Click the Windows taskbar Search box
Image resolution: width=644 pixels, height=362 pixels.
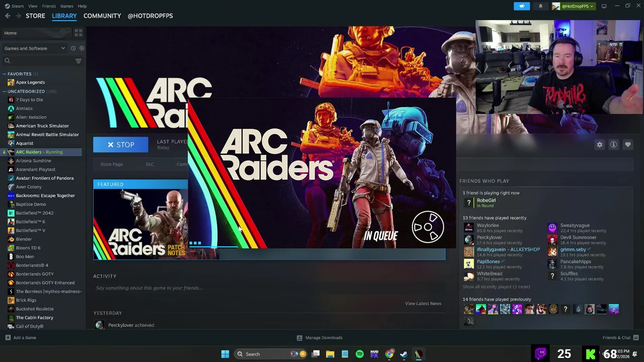271,354
